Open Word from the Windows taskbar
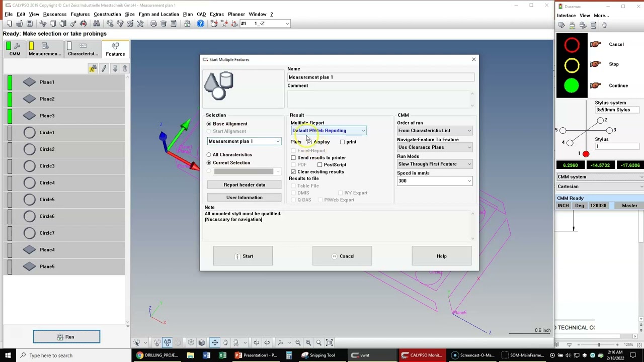 point(206,355)
